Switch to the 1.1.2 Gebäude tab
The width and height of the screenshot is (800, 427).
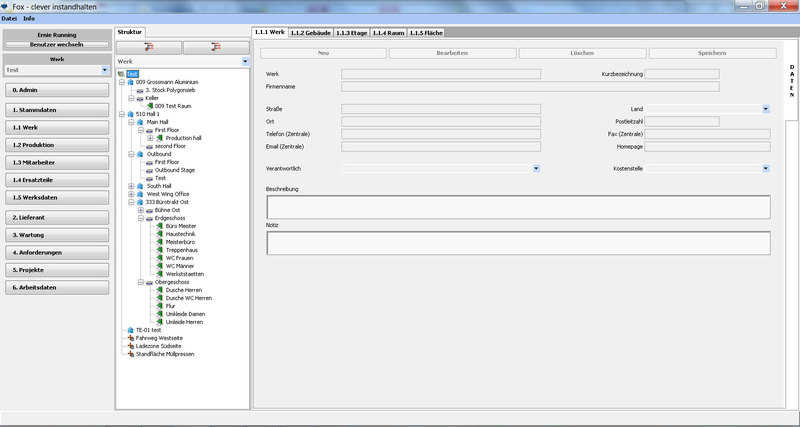click(x=311, y=32)
